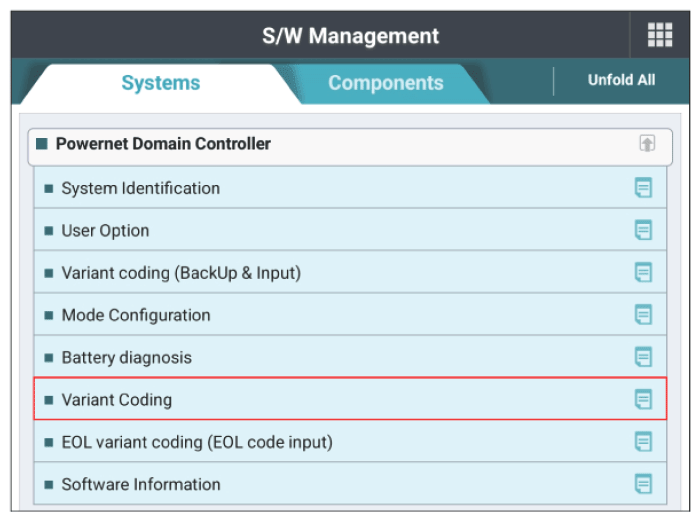Switch to the Components tab
The height and width of the screenshot is (521, 700).
pyautogui.click(x=386, y=83)
